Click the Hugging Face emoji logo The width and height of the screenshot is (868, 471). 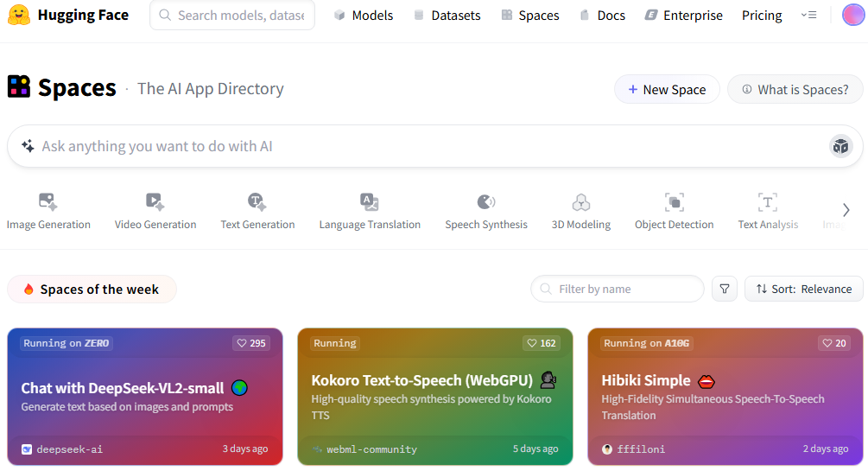pos(19,15)
